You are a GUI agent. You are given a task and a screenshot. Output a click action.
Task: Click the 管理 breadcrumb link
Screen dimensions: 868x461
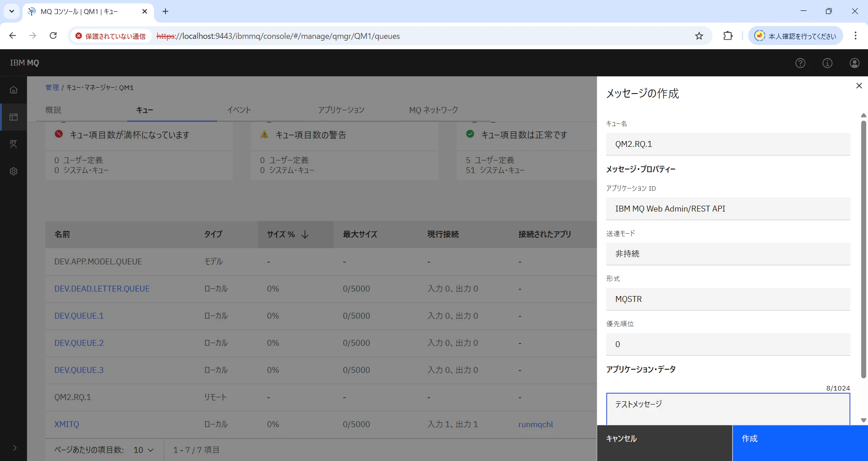tap(52, 87)
